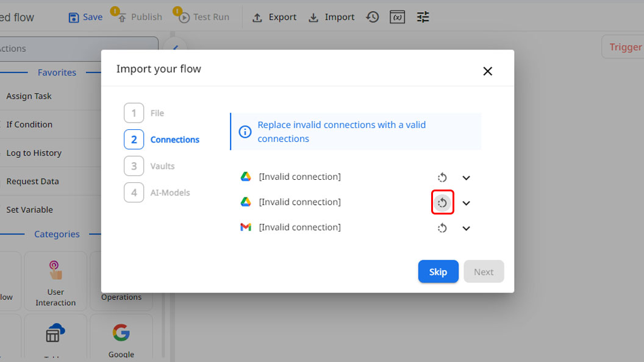
Task: Click the info icon in the banner
Action: [x=245, y=132]
